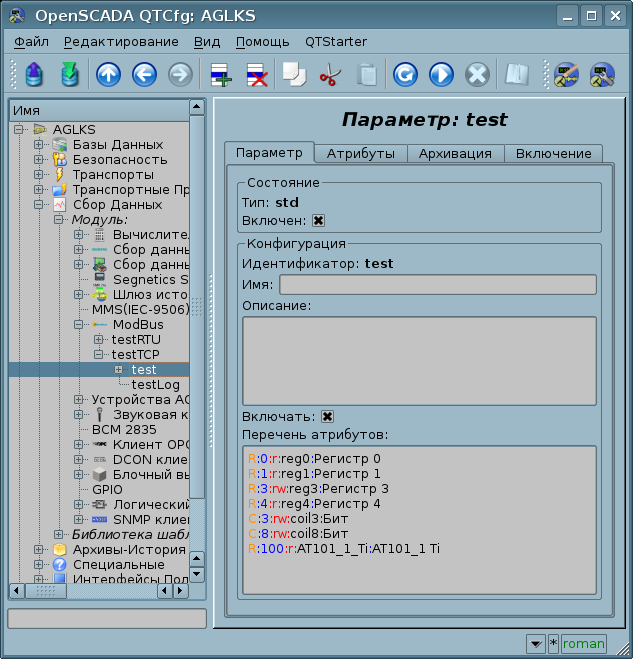This screenshot has width=633, height=659.
Task: Toggle the Включать configuration checkbox
Action: 327,416
